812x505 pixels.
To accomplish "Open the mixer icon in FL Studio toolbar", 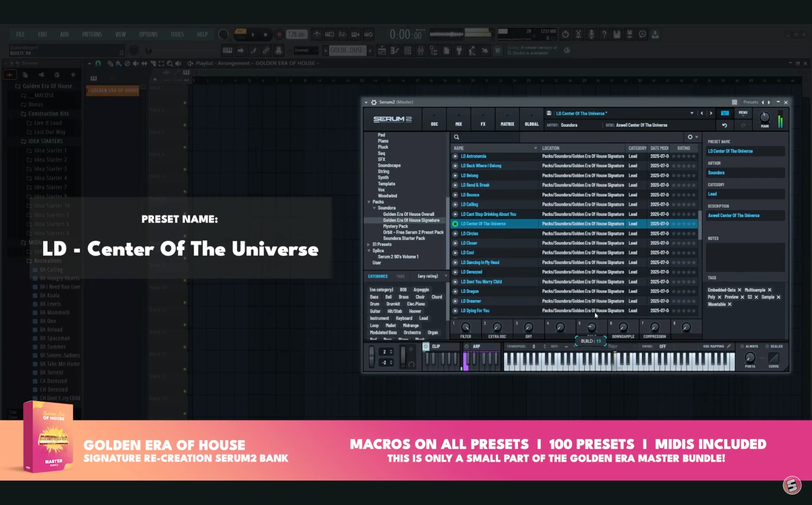I will pyautogui.click(x=421, y=51).
